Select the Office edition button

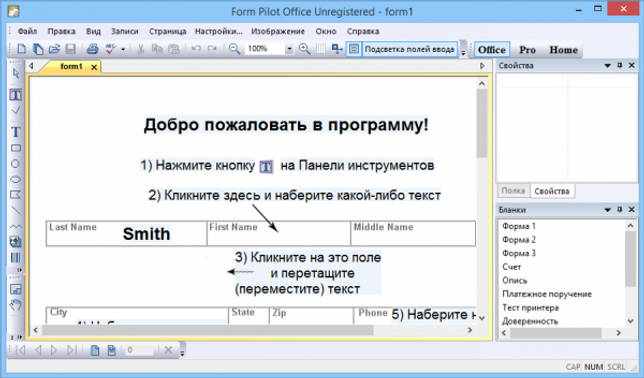(x=492, y=50)
